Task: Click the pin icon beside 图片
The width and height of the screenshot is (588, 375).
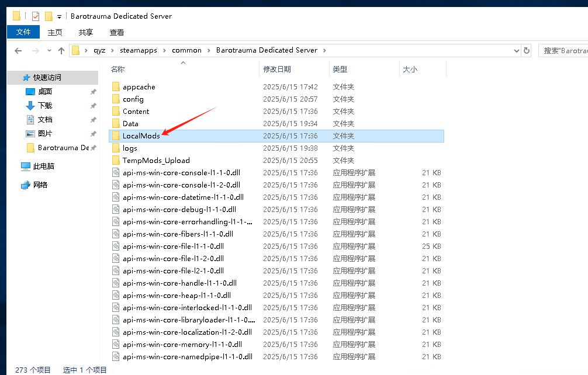Action: [93, 134]
